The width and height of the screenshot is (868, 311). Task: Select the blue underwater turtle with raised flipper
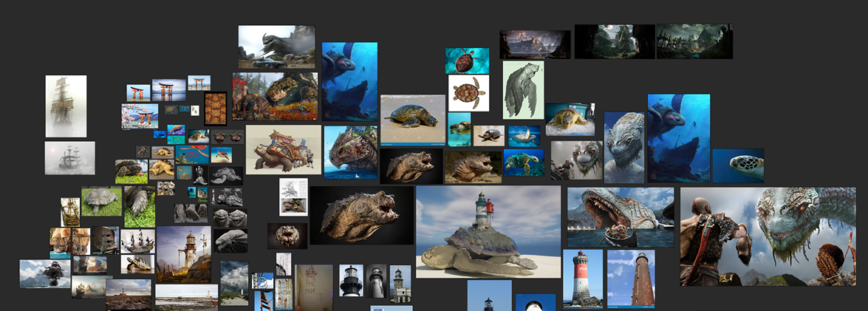[524, 136]
